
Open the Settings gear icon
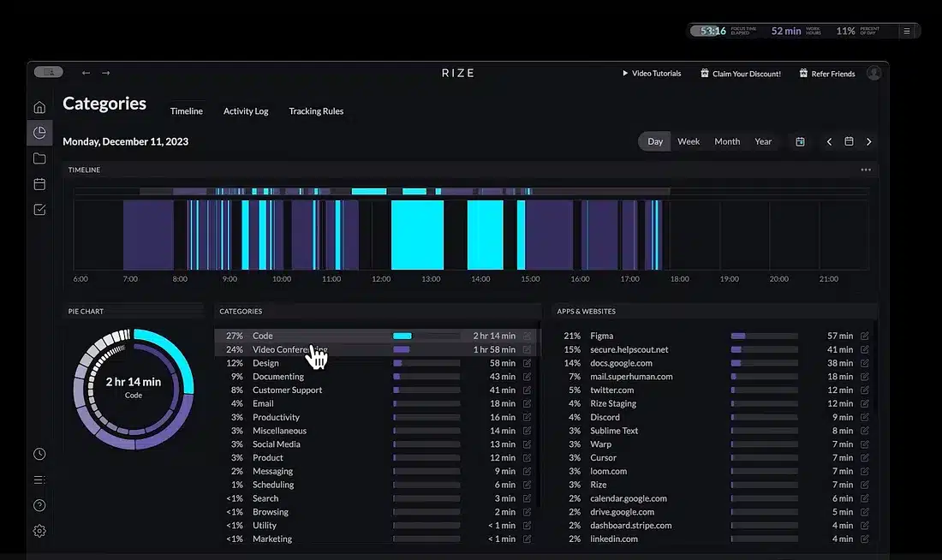pos(39,531)
